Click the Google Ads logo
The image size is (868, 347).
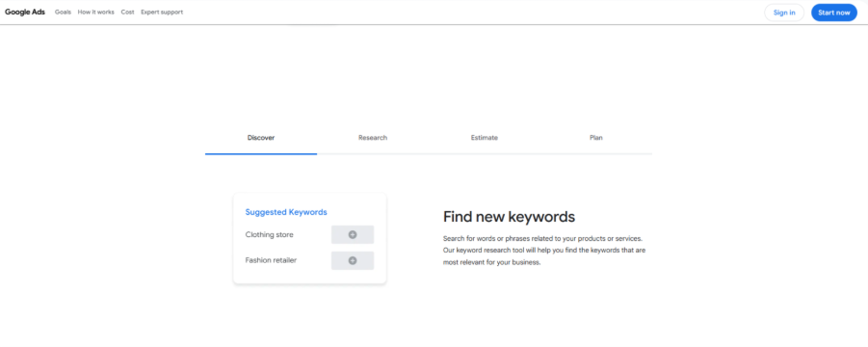tap(25, 13)
